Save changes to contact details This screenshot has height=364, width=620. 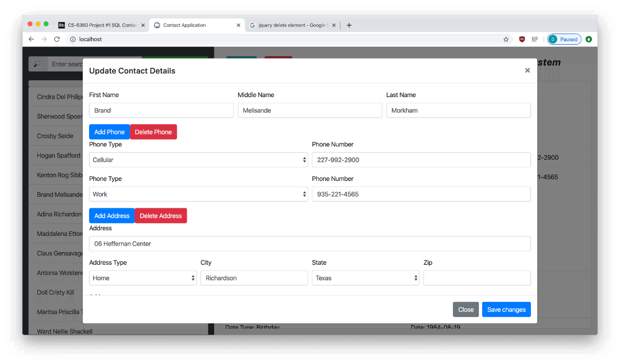click(506, 309)
